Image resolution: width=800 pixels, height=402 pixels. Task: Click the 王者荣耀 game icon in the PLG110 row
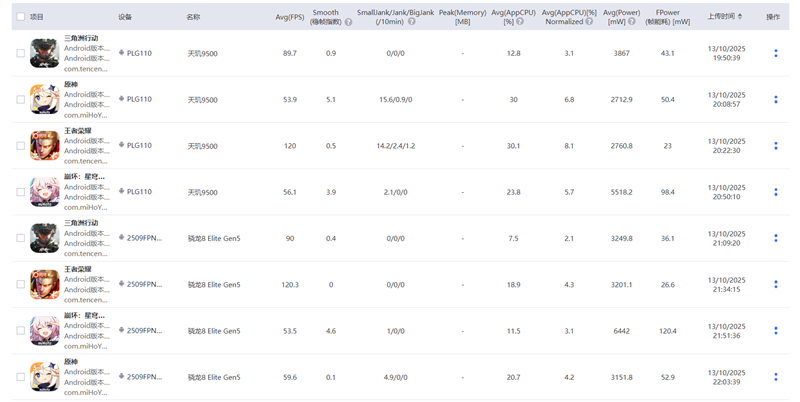coord(44,145)
